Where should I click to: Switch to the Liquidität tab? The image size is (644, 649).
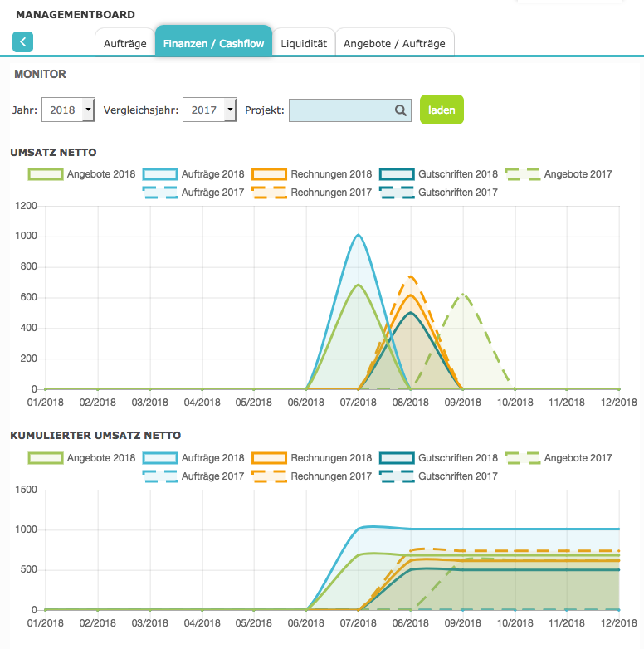coord(304,43)
